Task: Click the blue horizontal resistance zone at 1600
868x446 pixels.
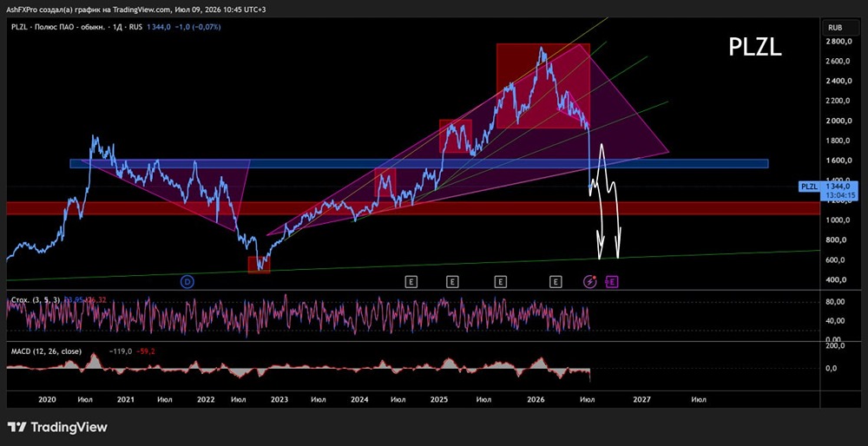Action: click(x=418, y=164)
